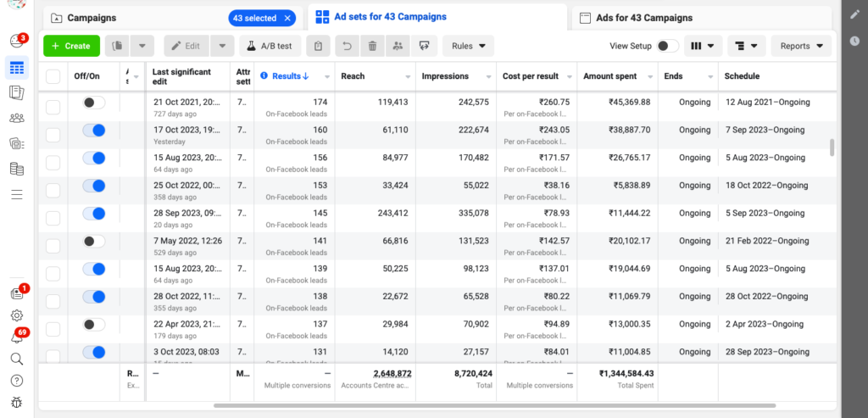The height and width of the screenshot is (418, 868).
Task: Open the Rules dropdown
Action: (x=468, y=46)
